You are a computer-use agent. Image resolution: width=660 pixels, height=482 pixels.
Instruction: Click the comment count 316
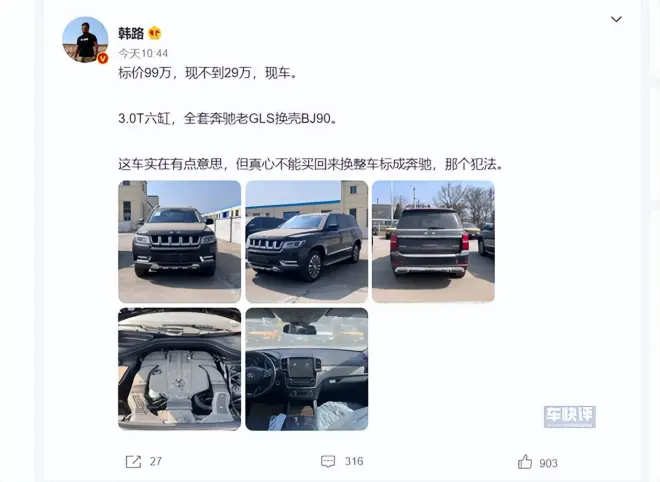pos(354,462)
